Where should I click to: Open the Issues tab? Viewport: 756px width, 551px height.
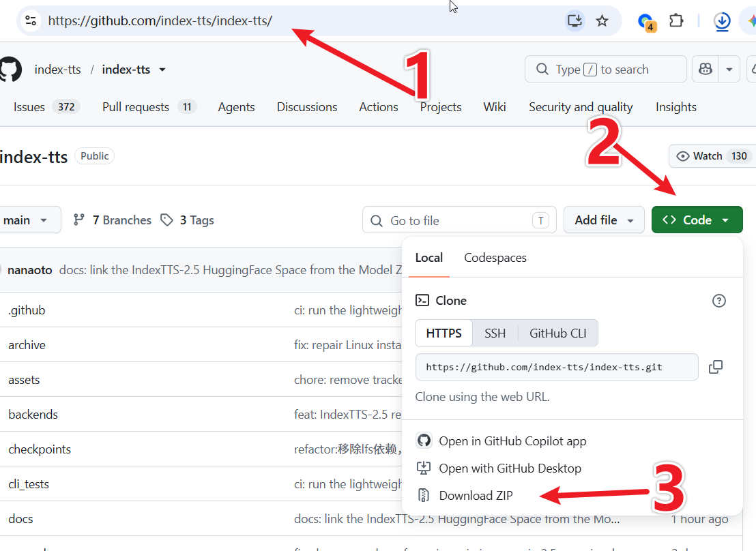(x=46, y=106)
